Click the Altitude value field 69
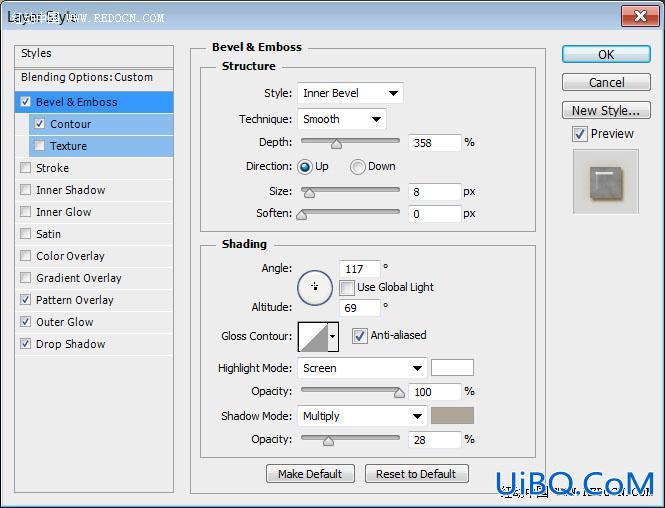This screenshot has height=508, width=665. [x=360, y=308]
